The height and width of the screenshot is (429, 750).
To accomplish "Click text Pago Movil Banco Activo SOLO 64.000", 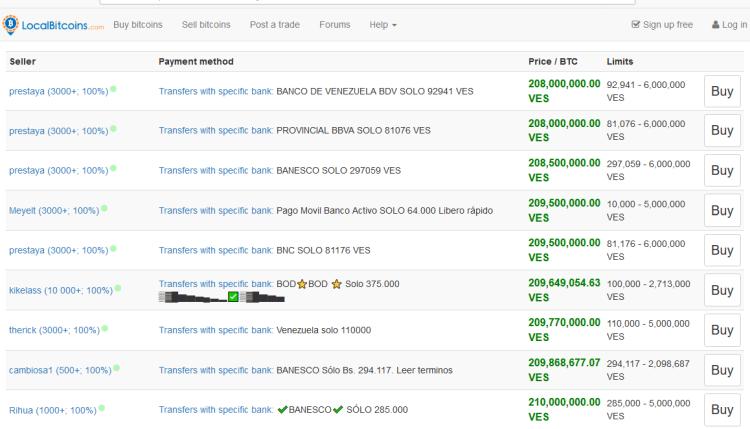I will tap(356, 210).
